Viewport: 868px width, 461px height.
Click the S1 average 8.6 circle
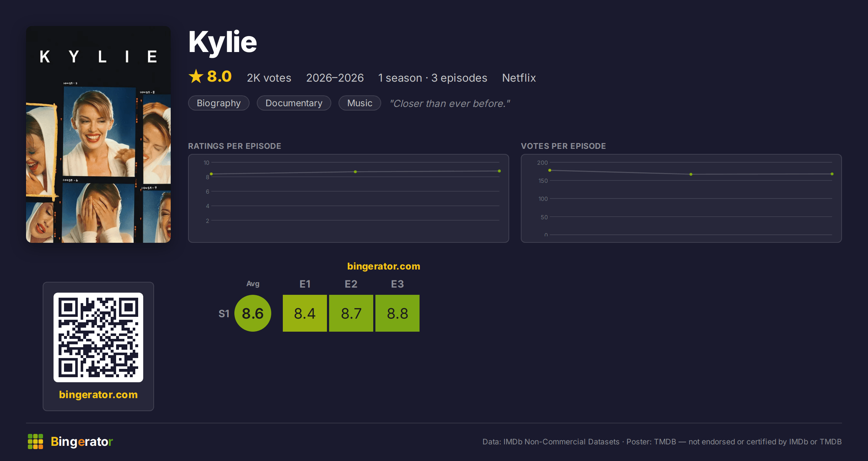coord(253,313)
